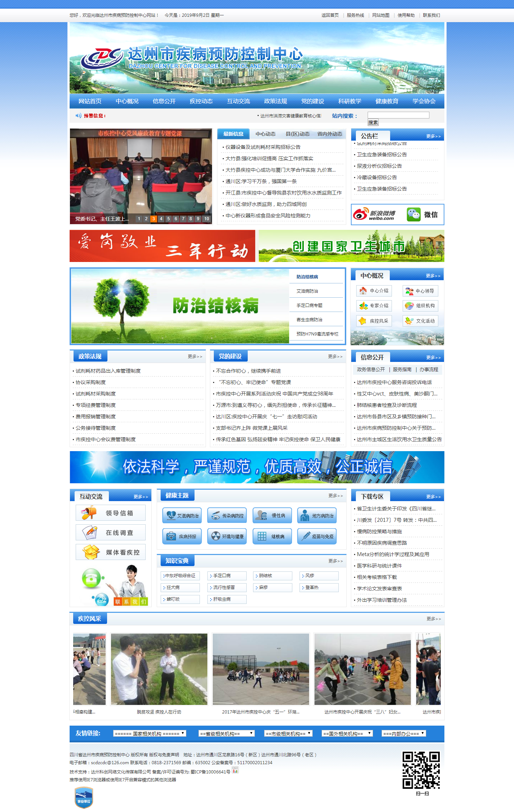Screen dimensions: 514x812
Task: Open 艾滋病防治 health topic icon button
Action: tap(182, 516)
